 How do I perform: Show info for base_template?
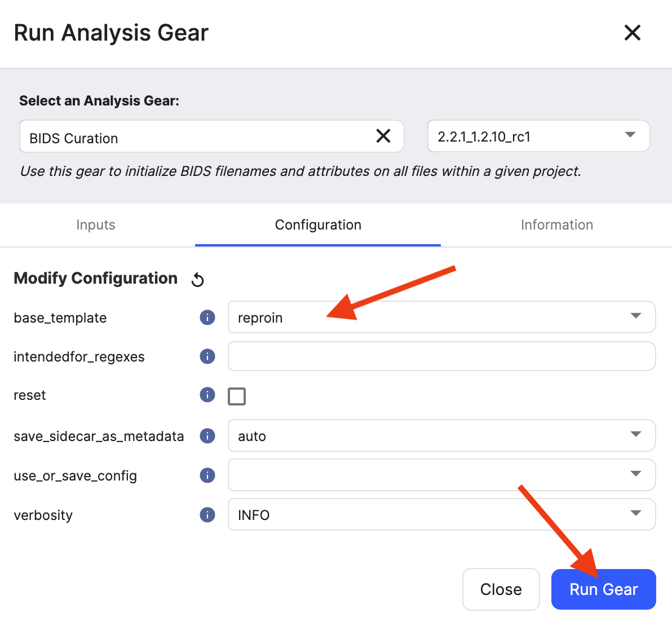coord(207,318)
